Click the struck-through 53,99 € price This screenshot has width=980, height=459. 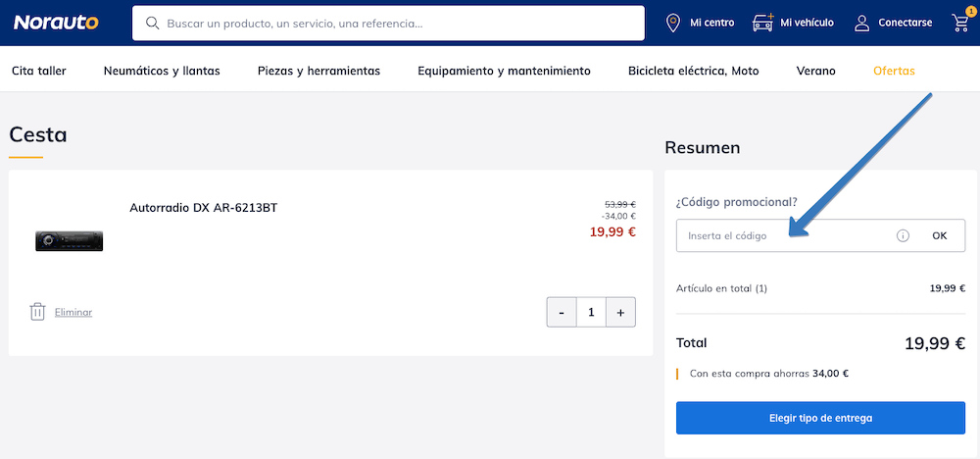[620, 204]
